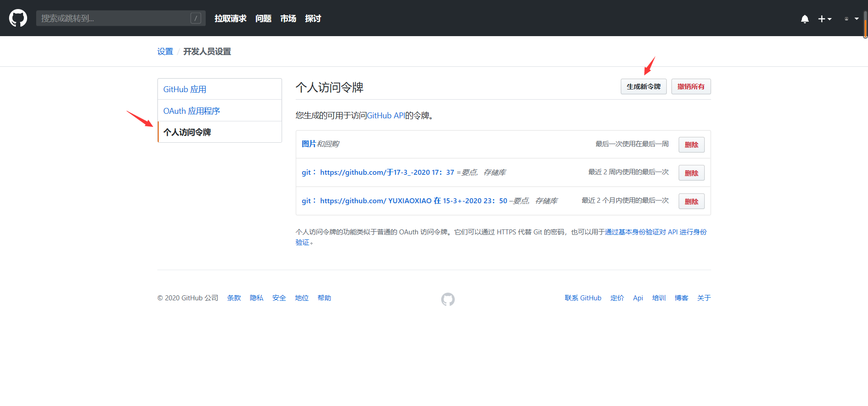This screenshot has height=406, width=868.
Task: Open the notifications bell
Action: click(x=805, y=19)
